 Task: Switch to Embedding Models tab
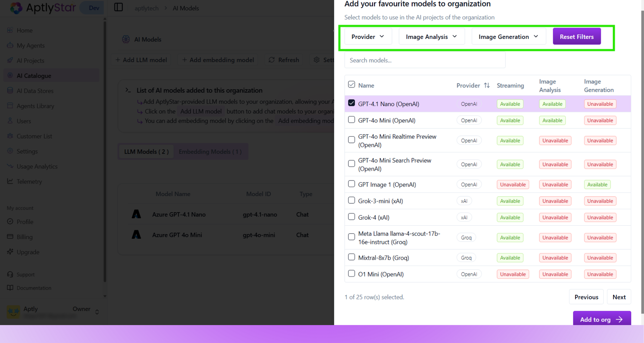tap(210, 152)
